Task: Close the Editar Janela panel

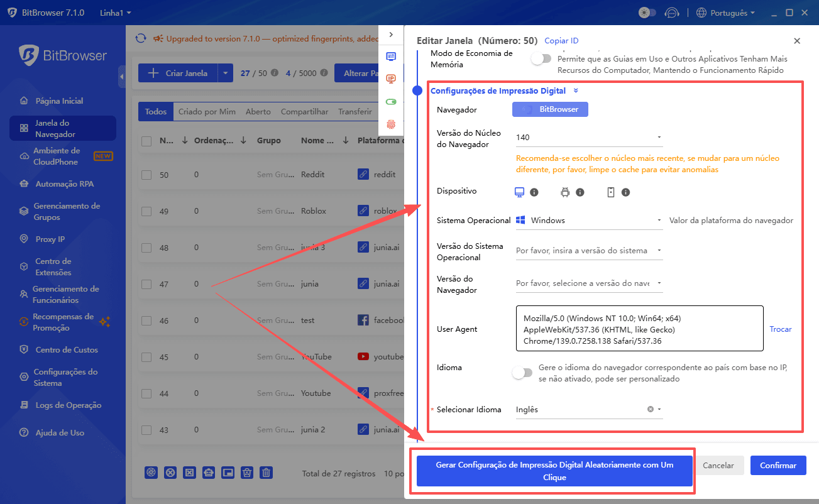Action: point(797,41)
